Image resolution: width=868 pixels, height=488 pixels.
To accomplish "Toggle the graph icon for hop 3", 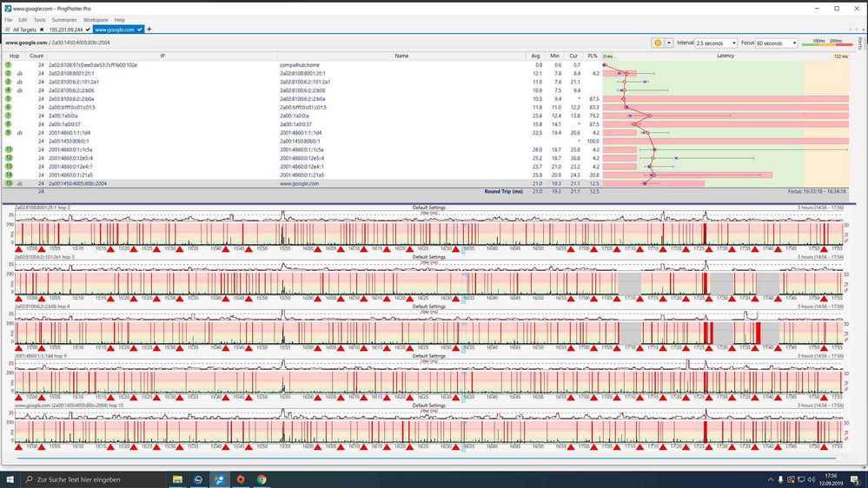I will [20, 82].
